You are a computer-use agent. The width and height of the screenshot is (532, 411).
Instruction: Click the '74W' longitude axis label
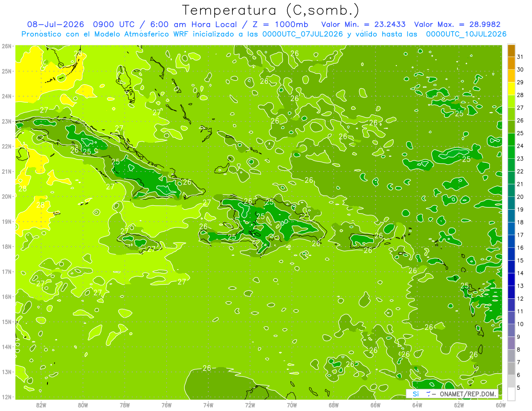pyautogui.click(x=208, y=405)
